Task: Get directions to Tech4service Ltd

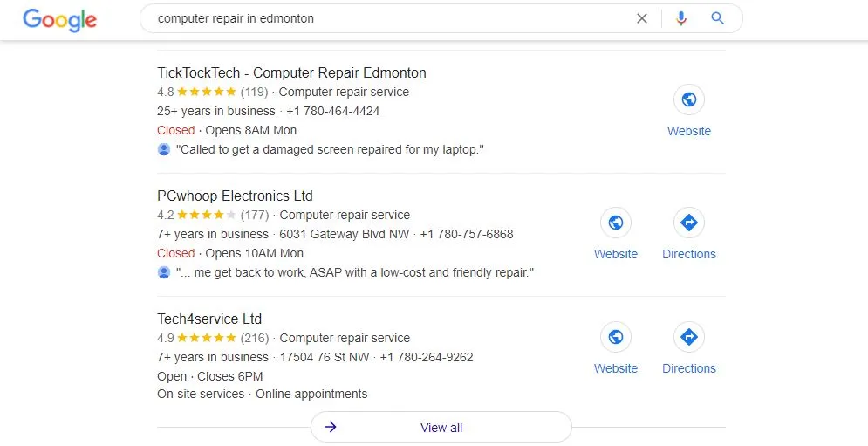Action: click(x=689, y=337)
